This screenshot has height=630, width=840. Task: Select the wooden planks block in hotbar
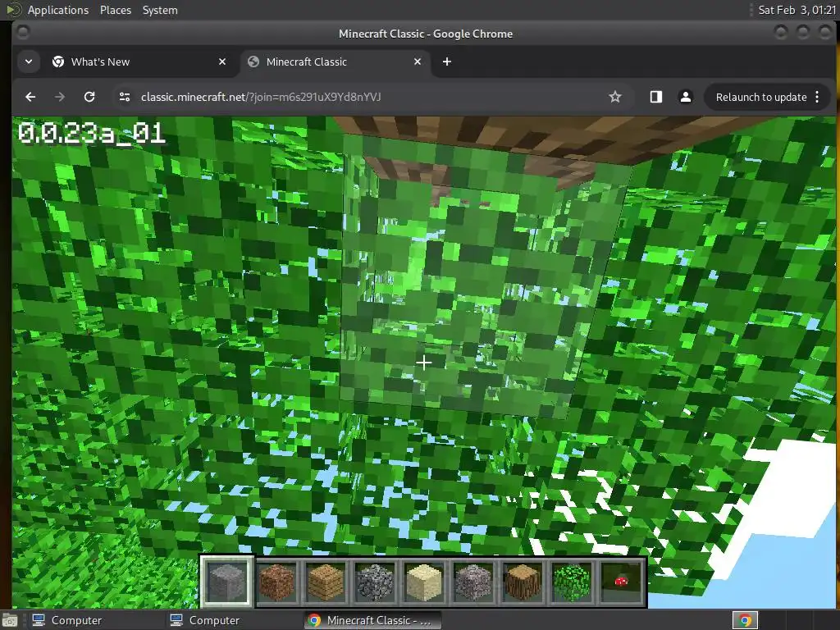(326, 582)
